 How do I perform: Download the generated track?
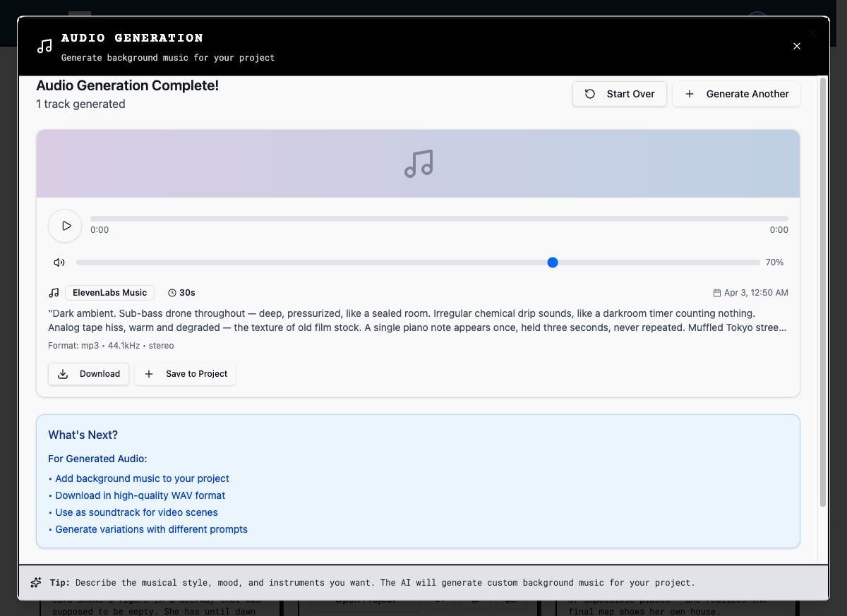[x=88, y=374]
